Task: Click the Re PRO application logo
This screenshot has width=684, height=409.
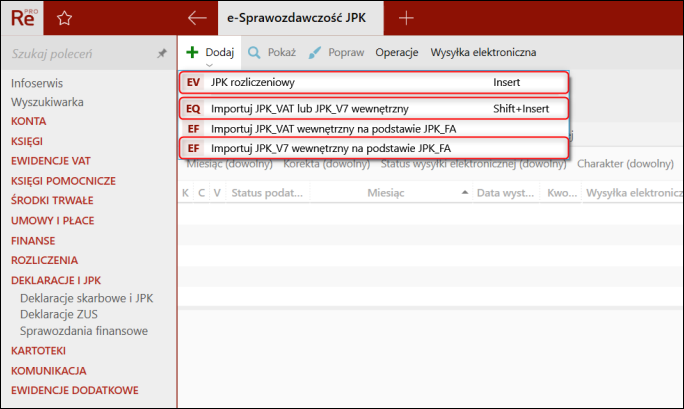Action: point(20,17)
